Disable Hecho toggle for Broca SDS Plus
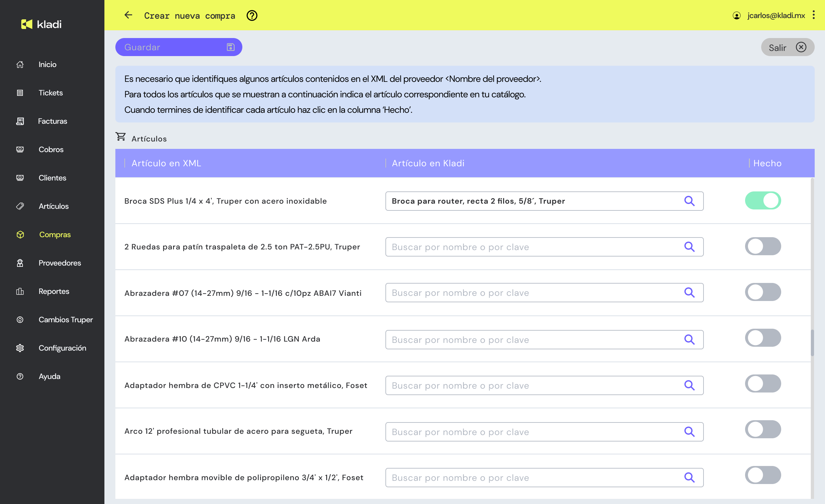 pyautogui.click(x=762, y=200)
